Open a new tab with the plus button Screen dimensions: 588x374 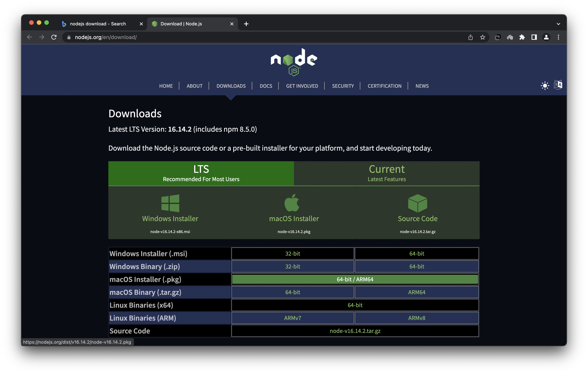[x=246, y=24]
